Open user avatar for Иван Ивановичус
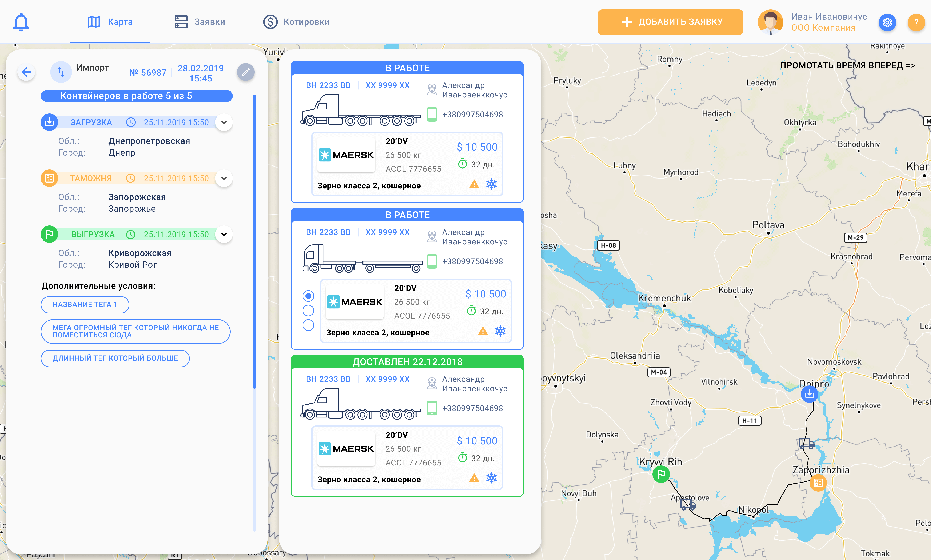931x560 pixels. (x=770, y=22)
